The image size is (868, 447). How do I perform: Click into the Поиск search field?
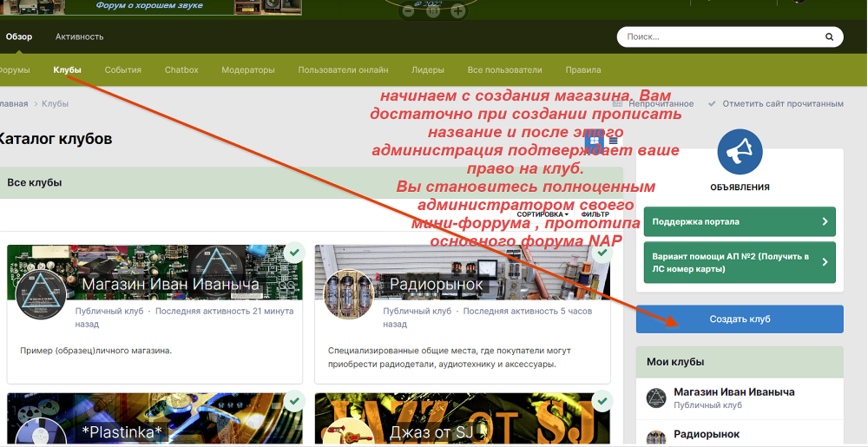click(720, 37)
